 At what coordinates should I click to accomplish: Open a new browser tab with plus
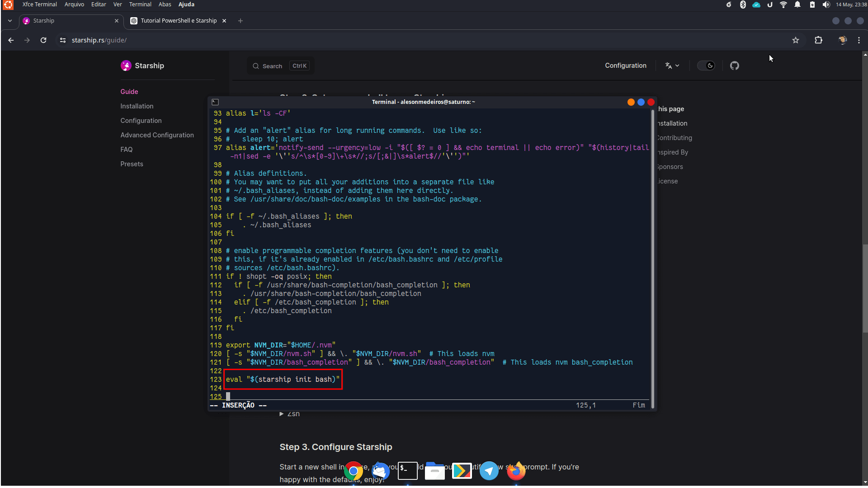[241, 21]
